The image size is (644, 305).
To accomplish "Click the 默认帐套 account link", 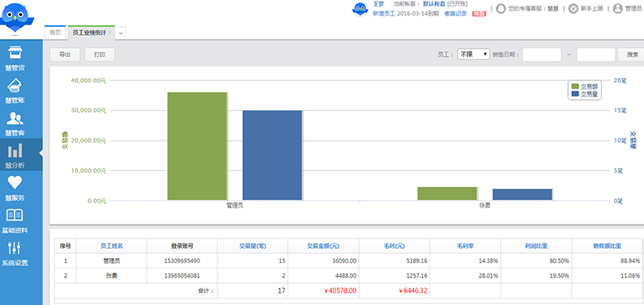I will (434, 4).
